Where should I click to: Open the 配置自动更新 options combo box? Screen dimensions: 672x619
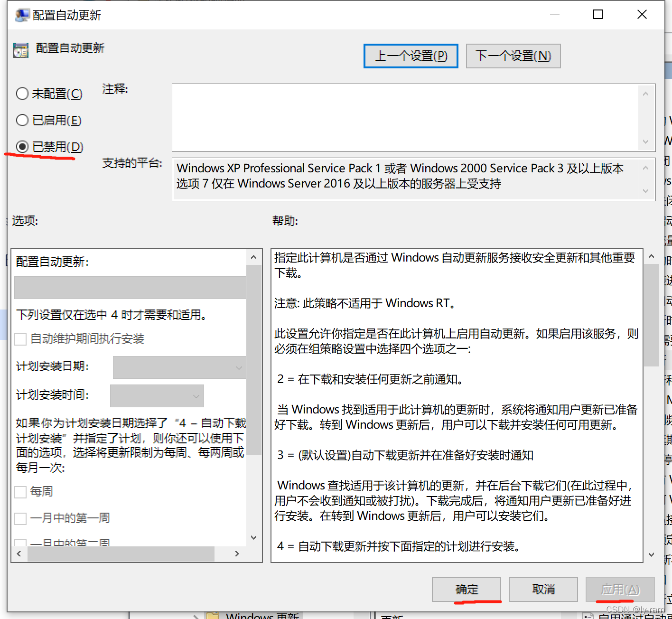pyautogui.click(x=130, y=288)
